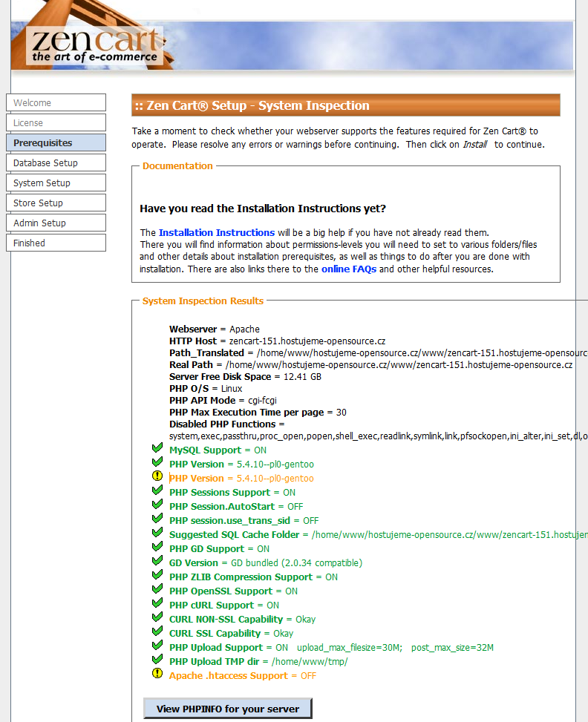This screenshot has width=588, height=722.
Task: Click the PHP O/S = Linux line
Action: (206, 389)
